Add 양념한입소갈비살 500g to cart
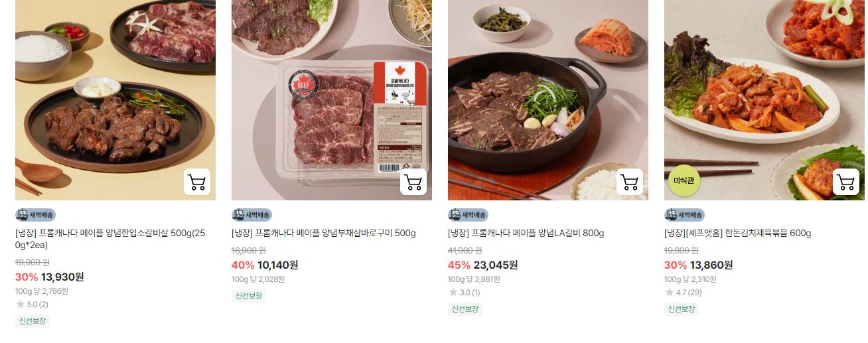The width and height of the screenshot is (868, 343). pyautogui.click(x=196, y=182)
